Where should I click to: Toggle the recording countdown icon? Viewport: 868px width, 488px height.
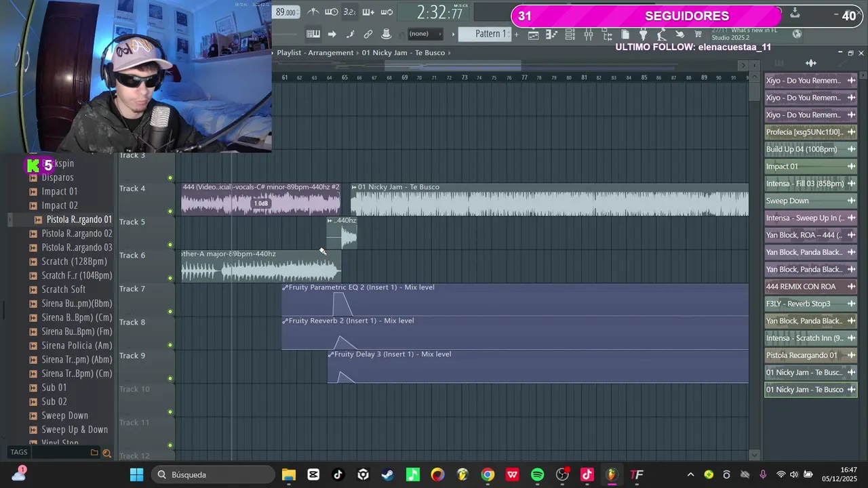349,12
